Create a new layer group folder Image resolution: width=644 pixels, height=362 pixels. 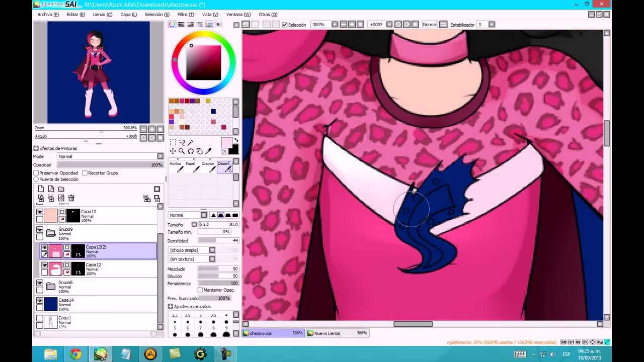tap(61, 189)
